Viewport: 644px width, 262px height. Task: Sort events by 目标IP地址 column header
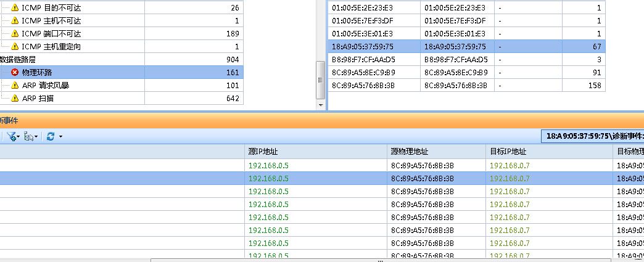point(549,152)
